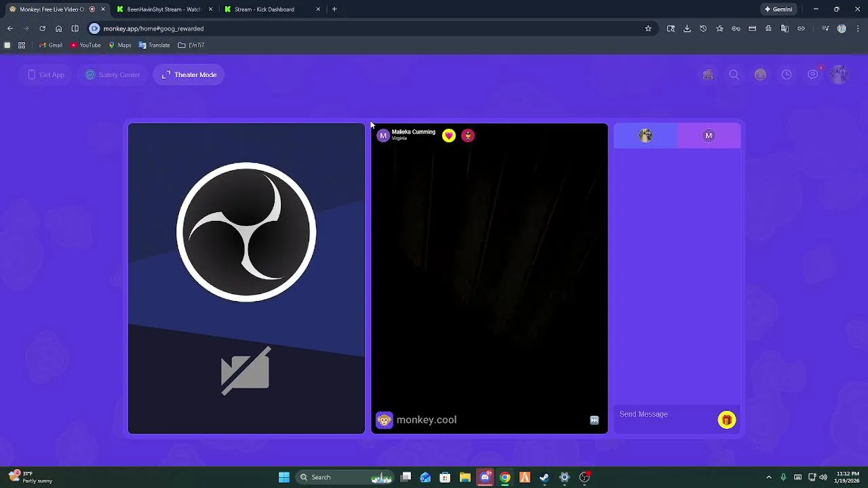The image size is (868, 488).
Task: Click the disabled camera icon on OBS preview
Action: pos(245,371)
